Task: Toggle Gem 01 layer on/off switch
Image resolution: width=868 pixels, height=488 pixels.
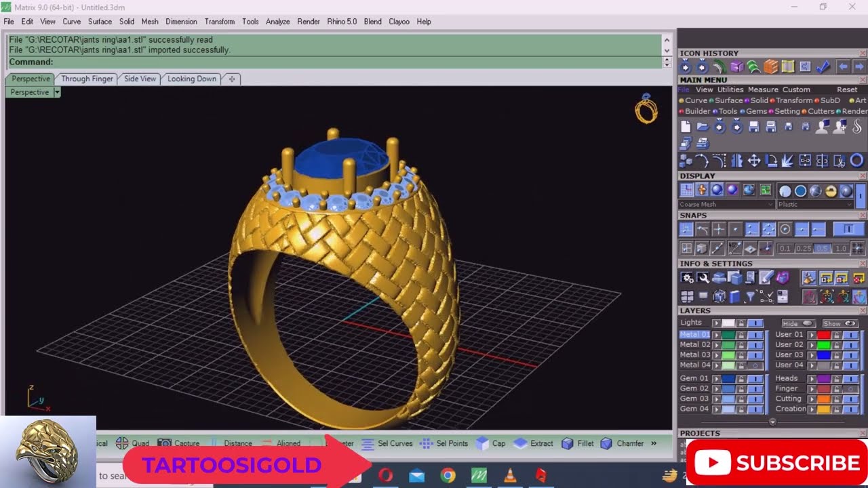Action: click(x=755, y=379)
